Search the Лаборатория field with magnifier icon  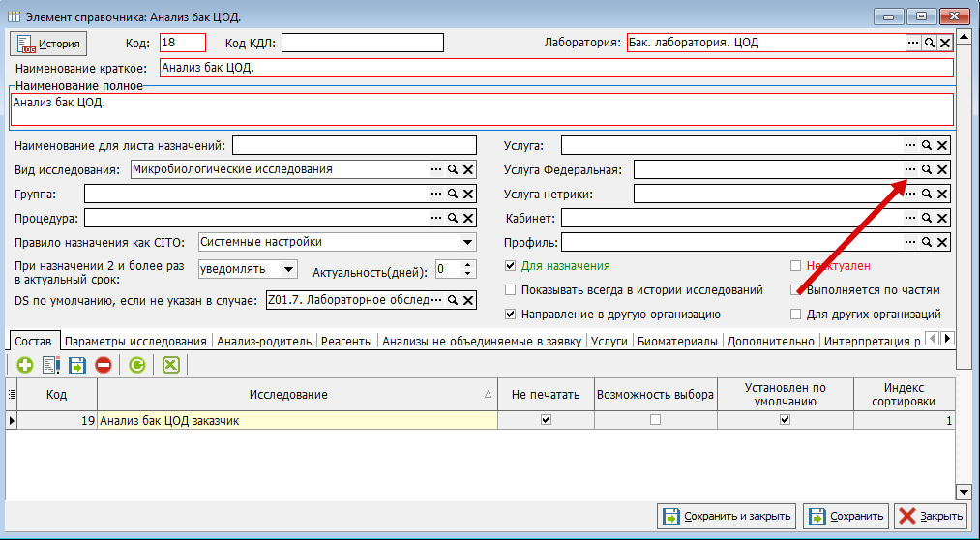(x=930, y=43)
